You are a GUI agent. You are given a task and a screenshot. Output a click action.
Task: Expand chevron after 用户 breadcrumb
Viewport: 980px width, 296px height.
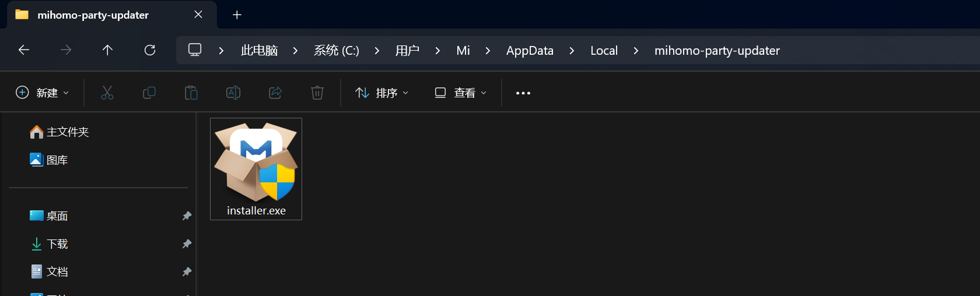tap(437, 51)
